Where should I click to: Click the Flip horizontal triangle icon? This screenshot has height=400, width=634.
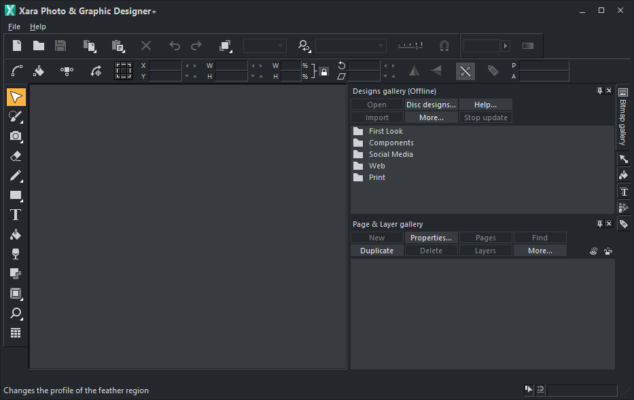[414, 71]
